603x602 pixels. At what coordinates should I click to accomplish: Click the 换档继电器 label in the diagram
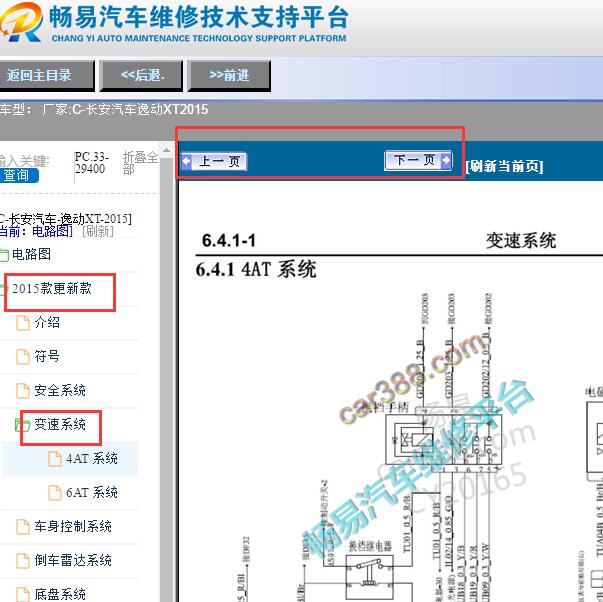(x=370, y=546)
